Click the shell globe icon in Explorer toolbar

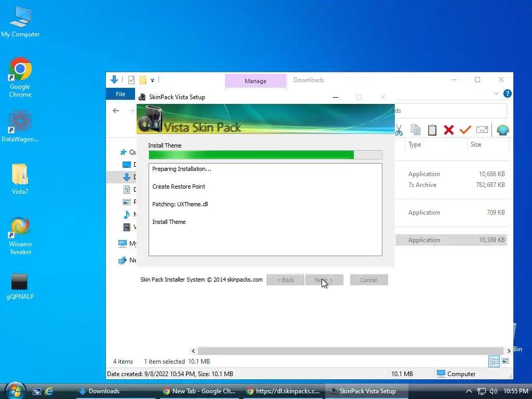(502, 130)
